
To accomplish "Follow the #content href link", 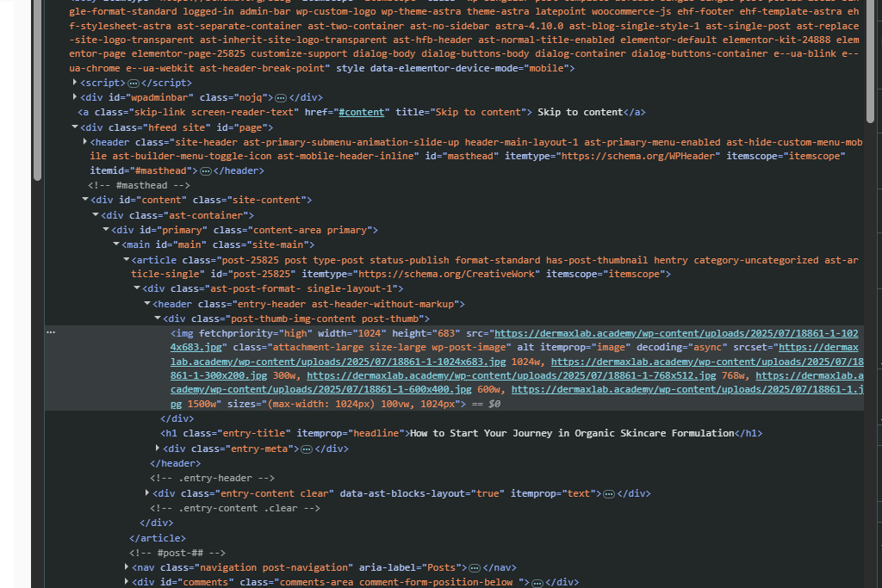I will (x=364, y=112).
